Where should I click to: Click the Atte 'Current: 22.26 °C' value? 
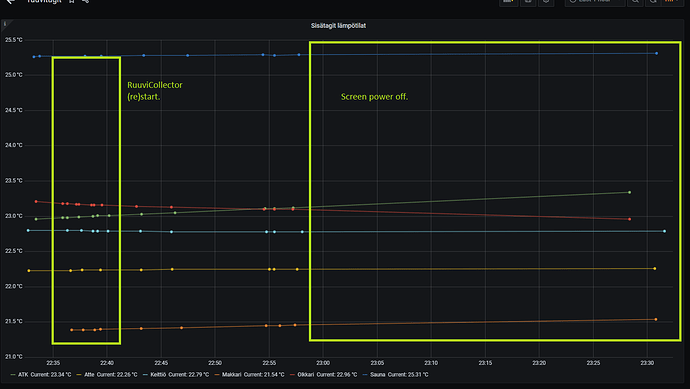[117, 374]
